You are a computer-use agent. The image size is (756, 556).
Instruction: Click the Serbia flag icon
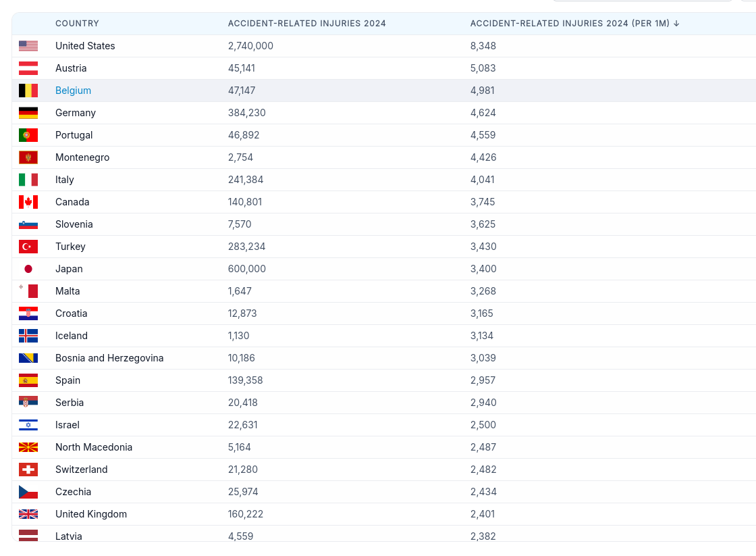coord(28,401)
